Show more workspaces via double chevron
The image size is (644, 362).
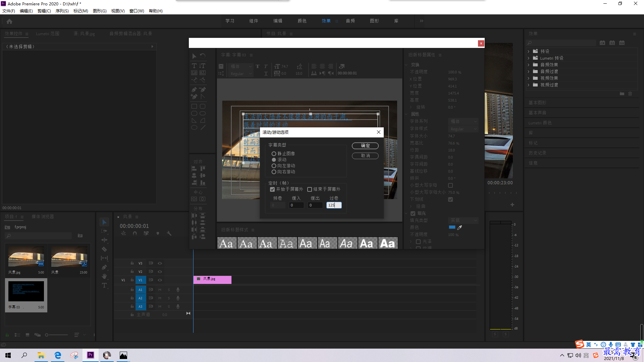(421, 21)
